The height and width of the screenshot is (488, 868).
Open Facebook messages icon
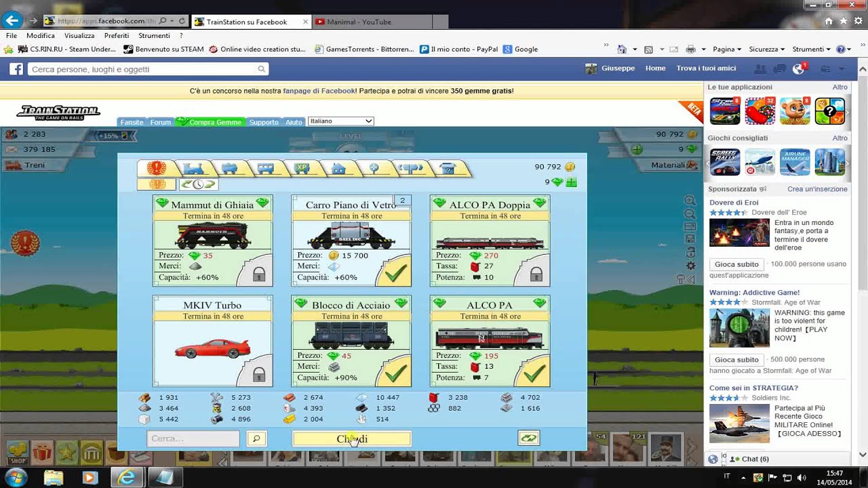coord(780,68)
